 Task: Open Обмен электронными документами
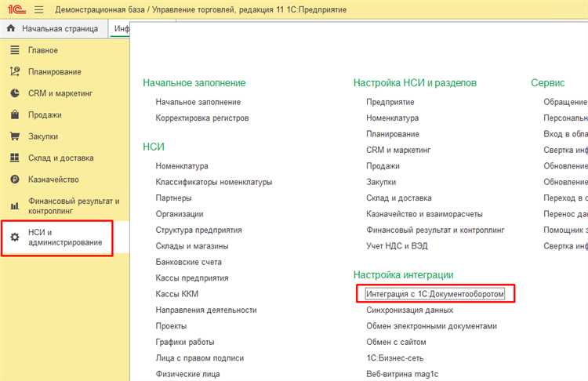[431, 326]
